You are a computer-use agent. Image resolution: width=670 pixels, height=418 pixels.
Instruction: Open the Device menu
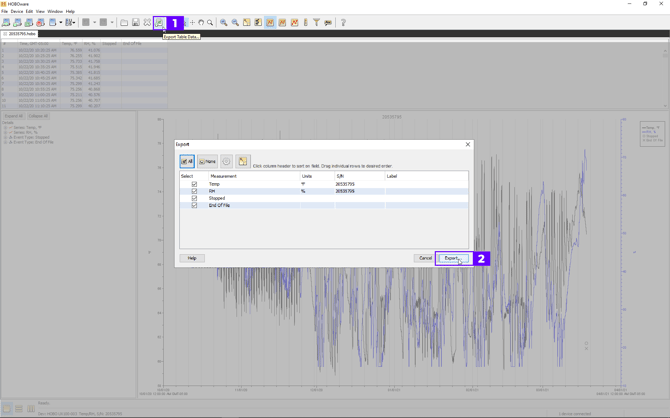[x=17, y=11]
